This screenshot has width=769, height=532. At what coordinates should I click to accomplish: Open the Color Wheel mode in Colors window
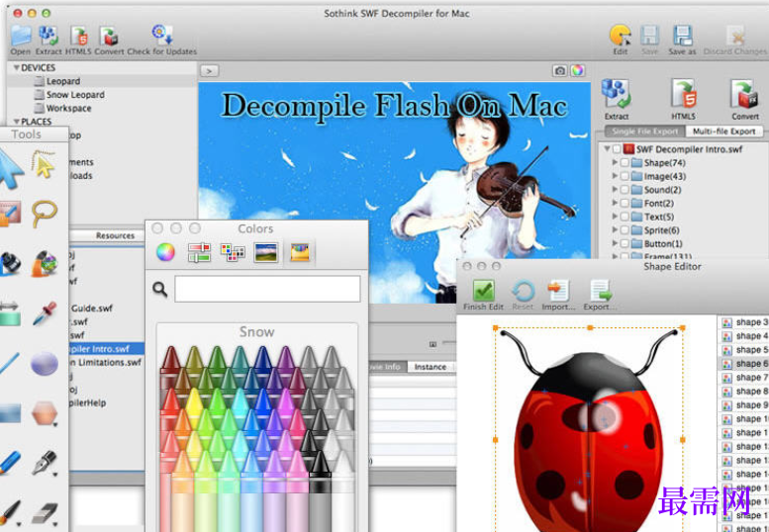pyautogui.click(x=165, y=252)
